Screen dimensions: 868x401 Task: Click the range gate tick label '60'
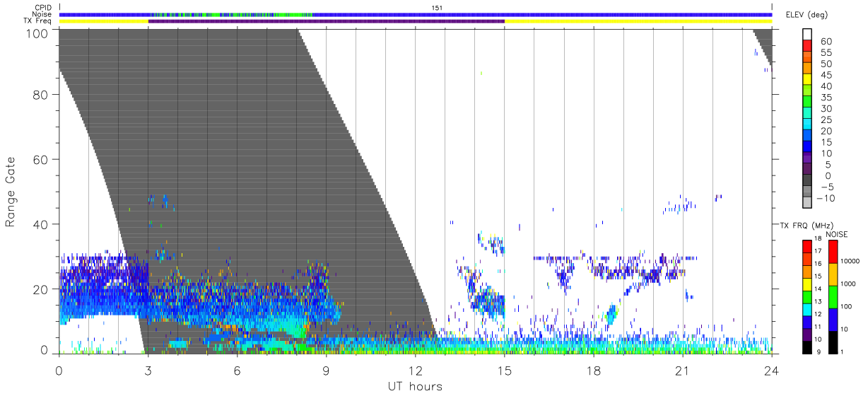point(40,159)
